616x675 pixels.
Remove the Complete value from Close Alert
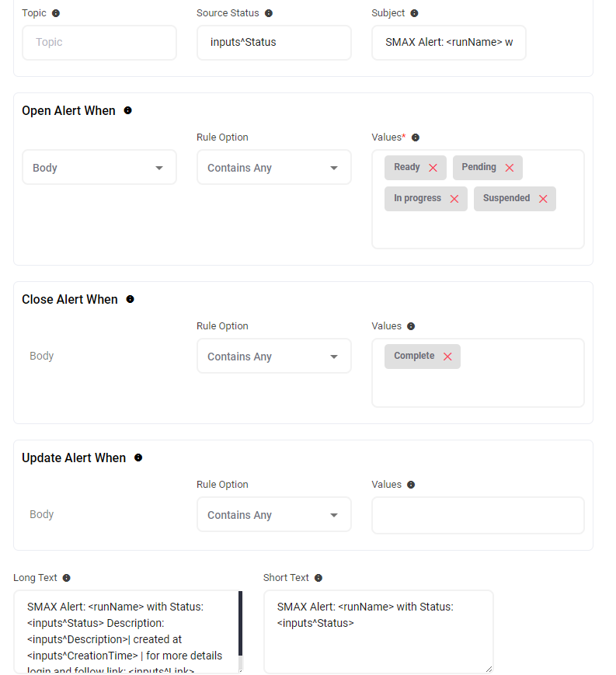pos(447,357)
